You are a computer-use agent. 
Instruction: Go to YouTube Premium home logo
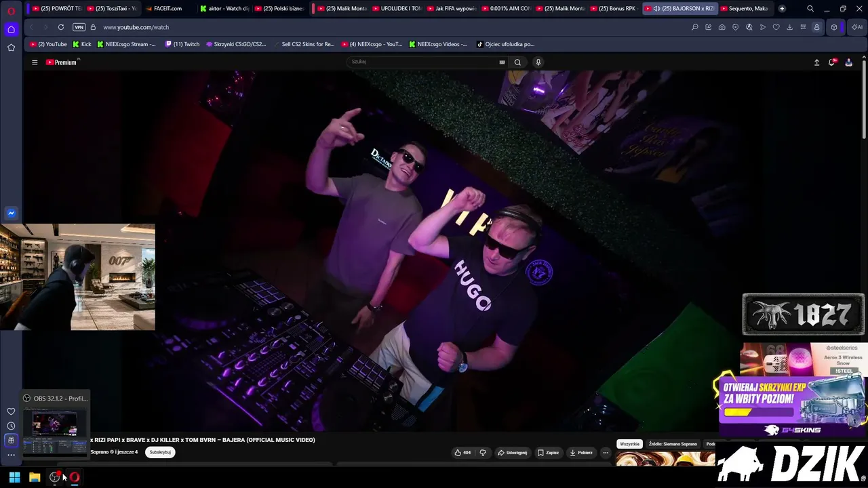62,62
